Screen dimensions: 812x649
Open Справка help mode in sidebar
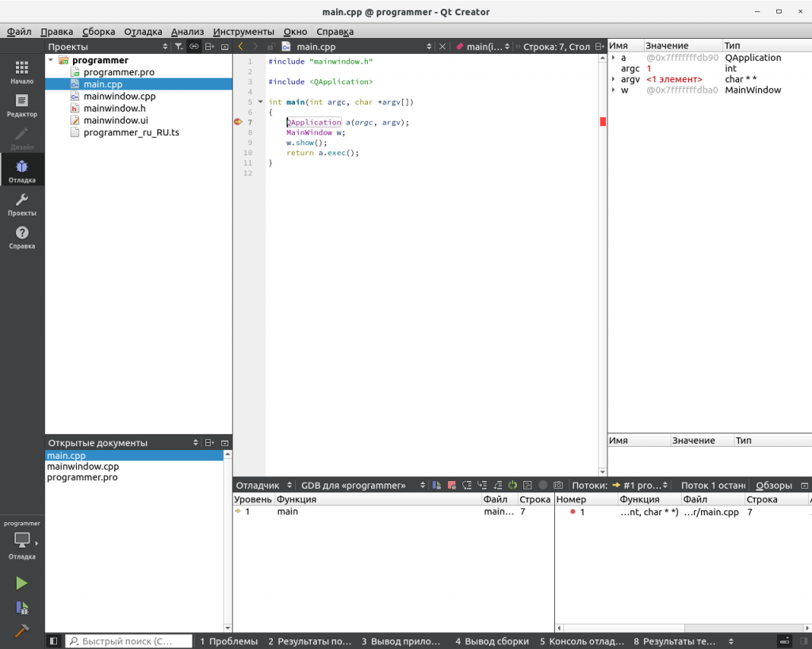[21, 238]
